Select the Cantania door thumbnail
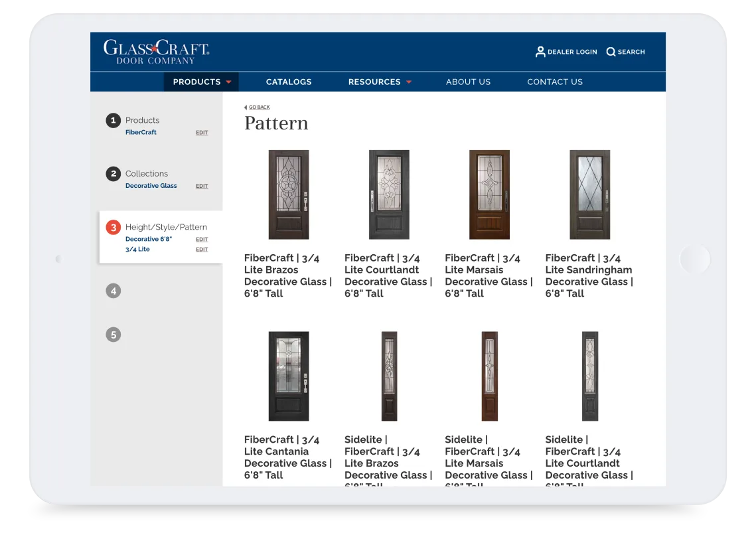The image size is (756, 533). point(289,376)
